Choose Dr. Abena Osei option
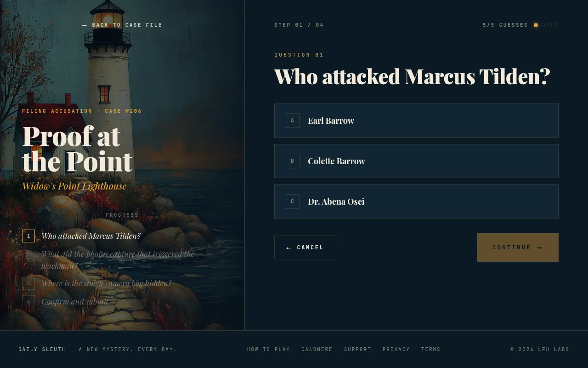Image resolution: width=588 pixels, height=368 pixels. [416, 201]
